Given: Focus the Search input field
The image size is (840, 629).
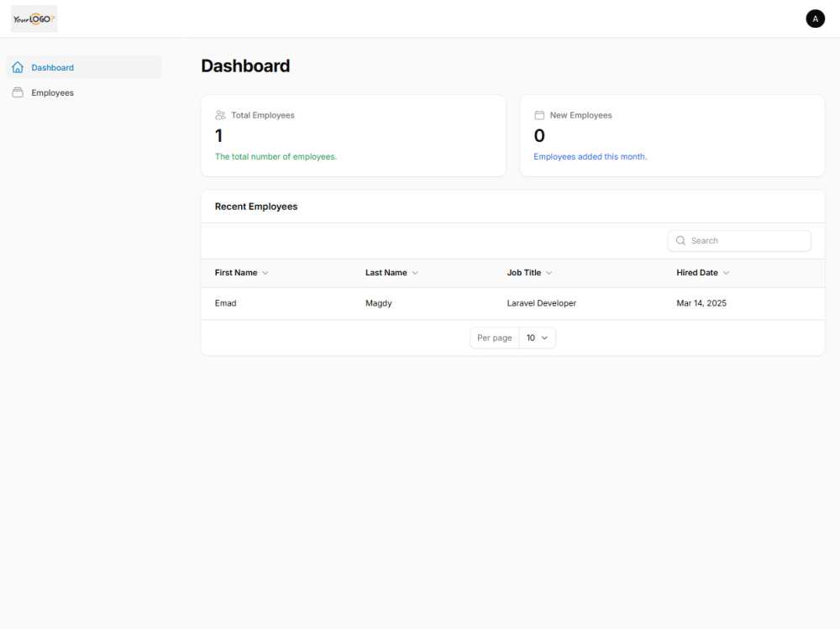Looking at the screenshot, I should [x=739, y=241].
